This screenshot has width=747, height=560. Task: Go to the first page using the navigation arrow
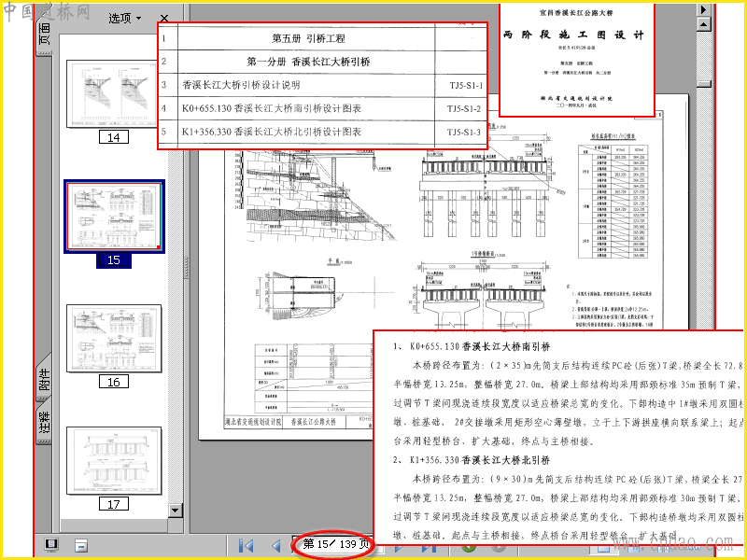(x=246, y=546)
